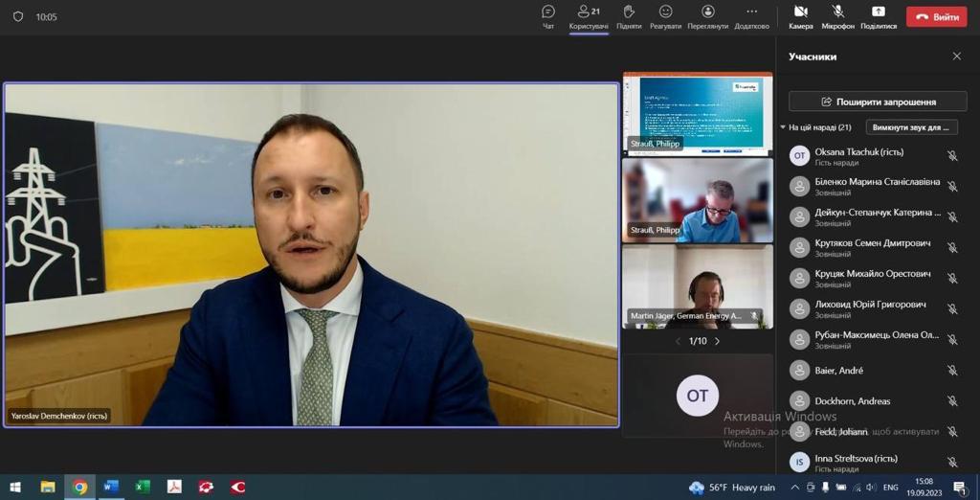Open Google Chrome from the taskbar

click(x=79, y=487)
